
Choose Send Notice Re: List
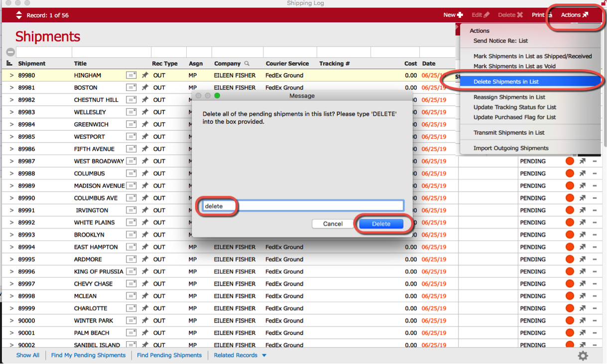pos(500,41)
